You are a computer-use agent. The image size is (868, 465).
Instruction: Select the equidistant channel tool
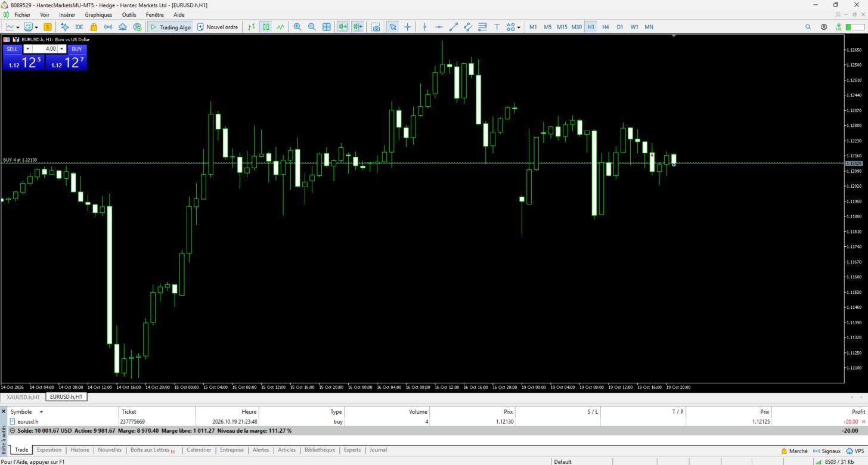(468, 27)
